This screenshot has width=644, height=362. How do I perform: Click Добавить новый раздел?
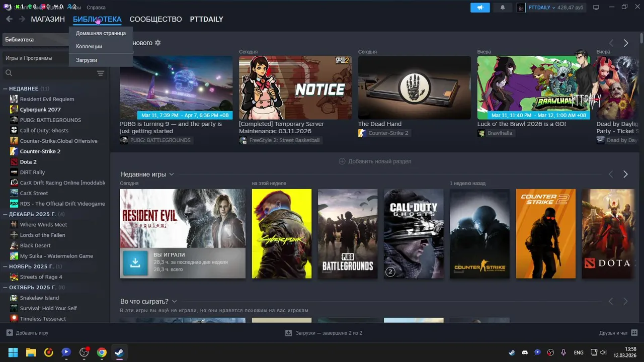(375, 161)
